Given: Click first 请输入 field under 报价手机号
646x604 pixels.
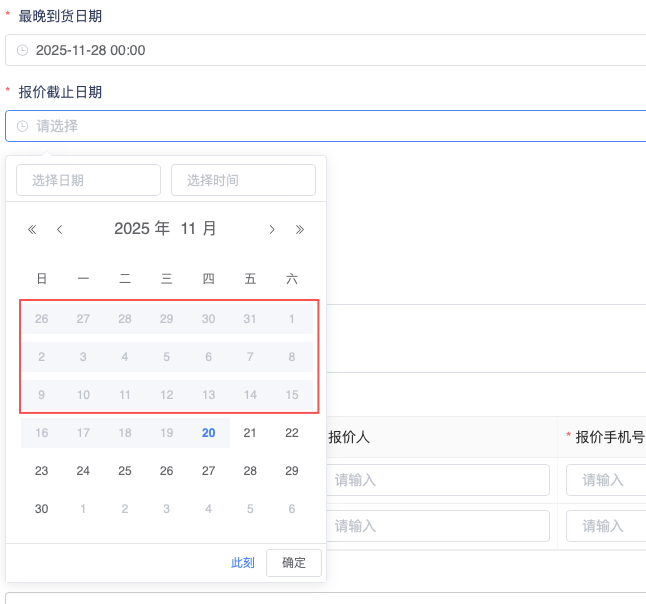Looking at the screenshot, I should click(x=606, y=480).
